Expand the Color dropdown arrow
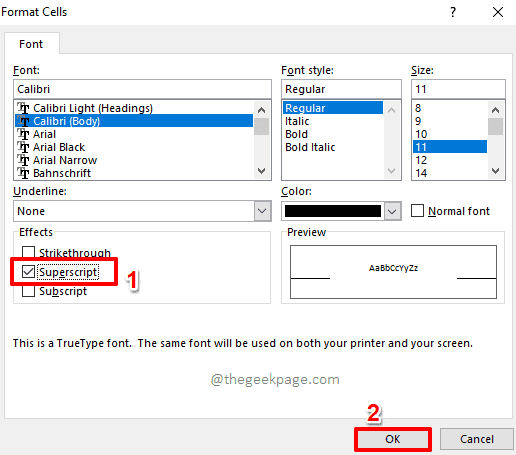Screen dimensions: 516x455 click(x=392, y=211)
